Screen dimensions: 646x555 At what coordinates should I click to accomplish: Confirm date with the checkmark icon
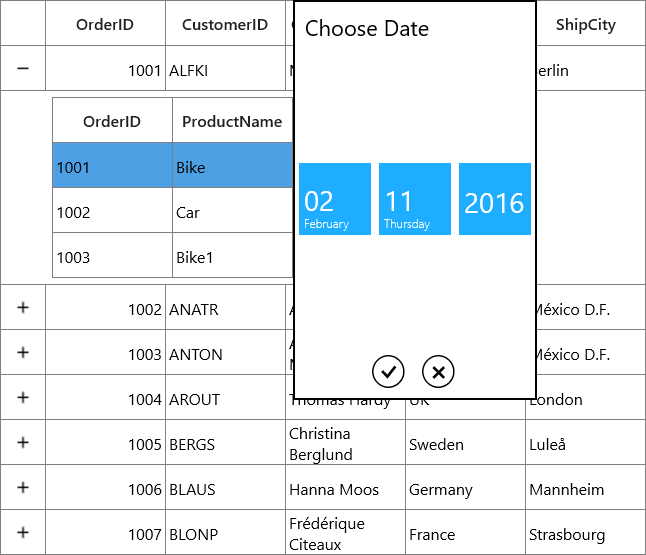point(388,372)
